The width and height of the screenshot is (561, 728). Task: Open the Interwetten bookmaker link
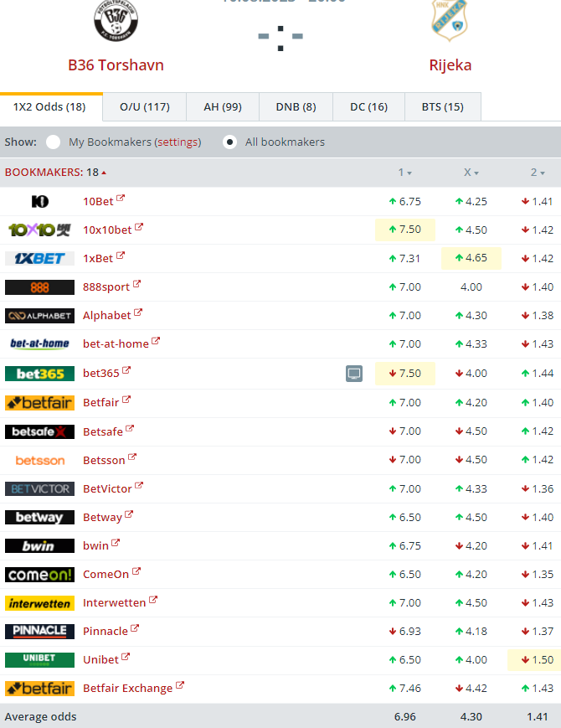point(114,602)
